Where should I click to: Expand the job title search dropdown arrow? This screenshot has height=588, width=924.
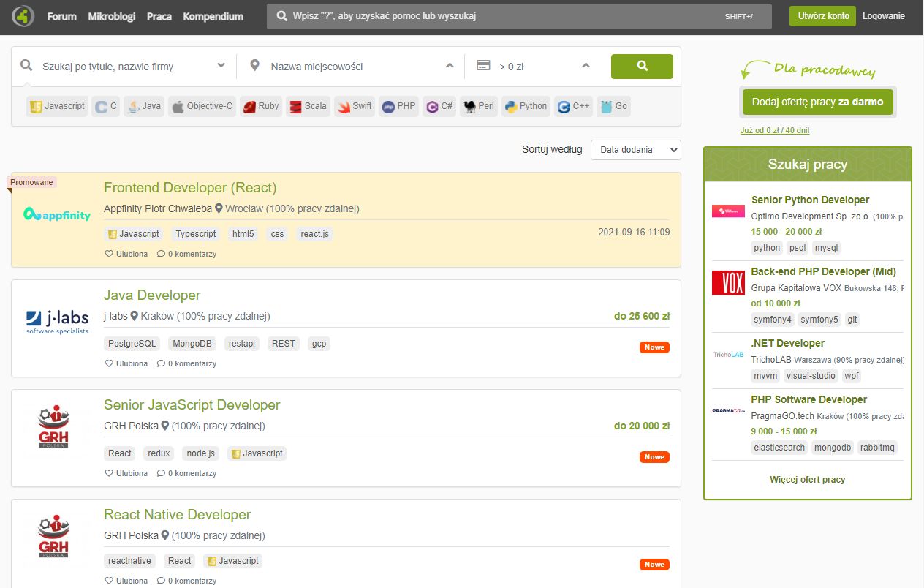(x=221, y=66)
